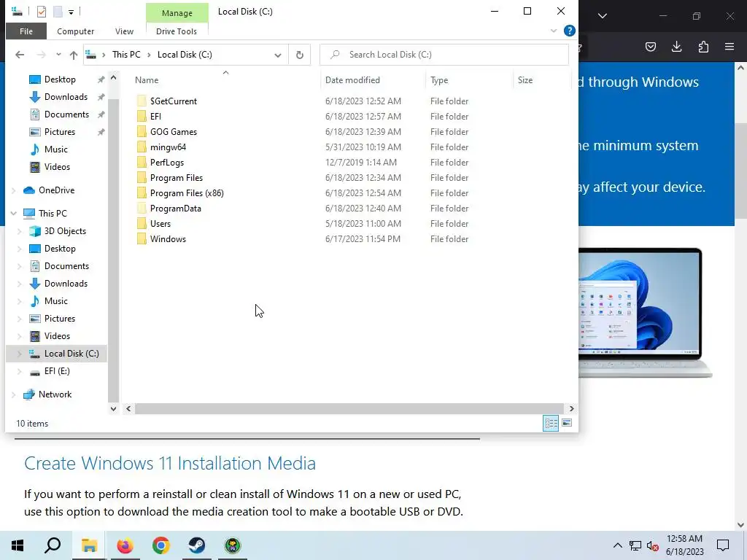Screen dimensions: 747x560
Task: Open Network in the navigation pane
Action: pos(55,394)
